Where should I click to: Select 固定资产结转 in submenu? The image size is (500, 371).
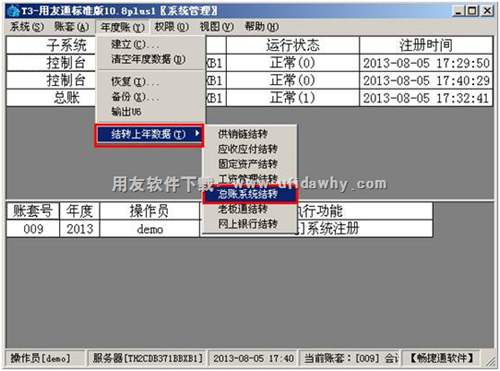coord(250,164)
